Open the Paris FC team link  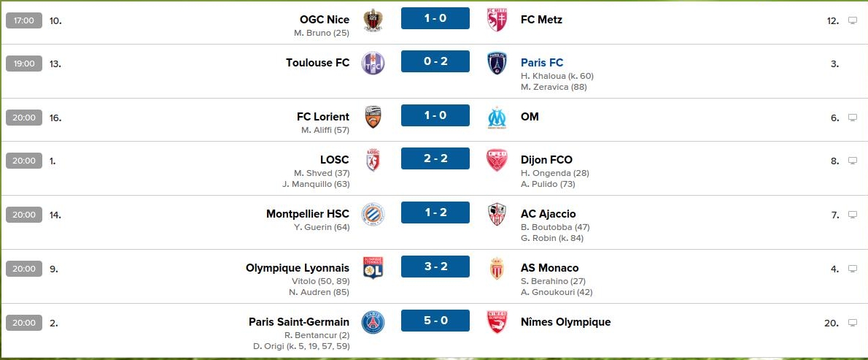coord(542,63)
